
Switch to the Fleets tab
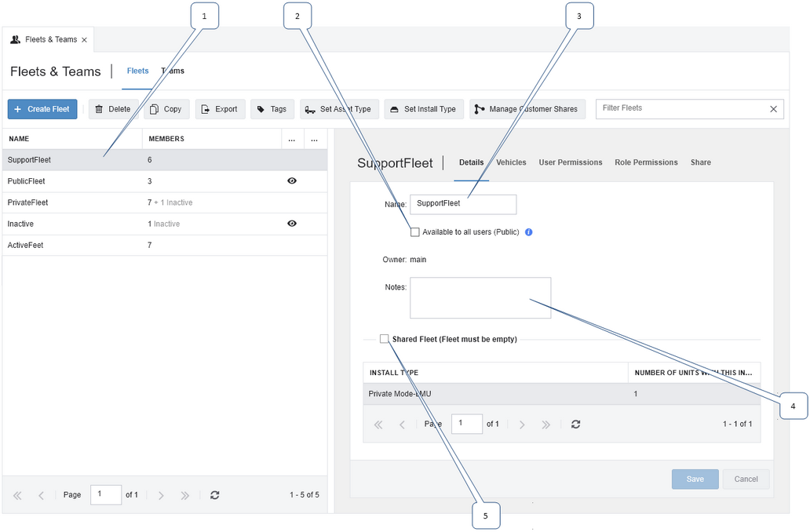pos(137,71)
